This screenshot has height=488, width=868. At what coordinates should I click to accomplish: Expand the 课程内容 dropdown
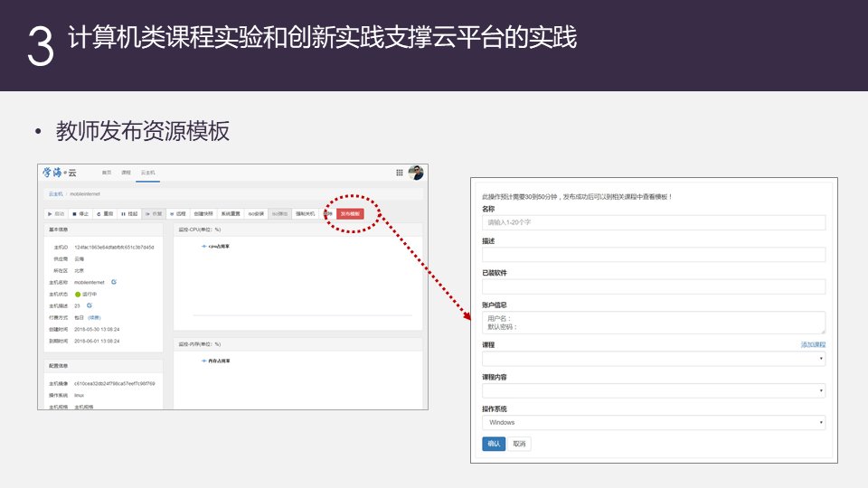tap(654, 390)
